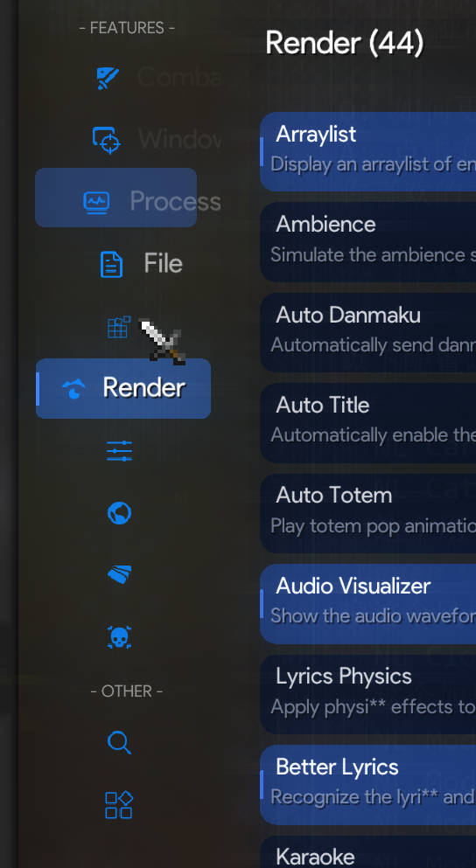
Task: Switch to the File category label
Action: pyautogui.click(x=163, y=263)
